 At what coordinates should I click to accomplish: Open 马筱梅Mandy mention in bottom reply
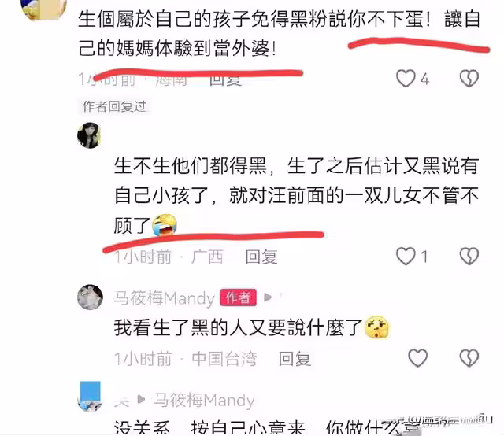[204, 400]
